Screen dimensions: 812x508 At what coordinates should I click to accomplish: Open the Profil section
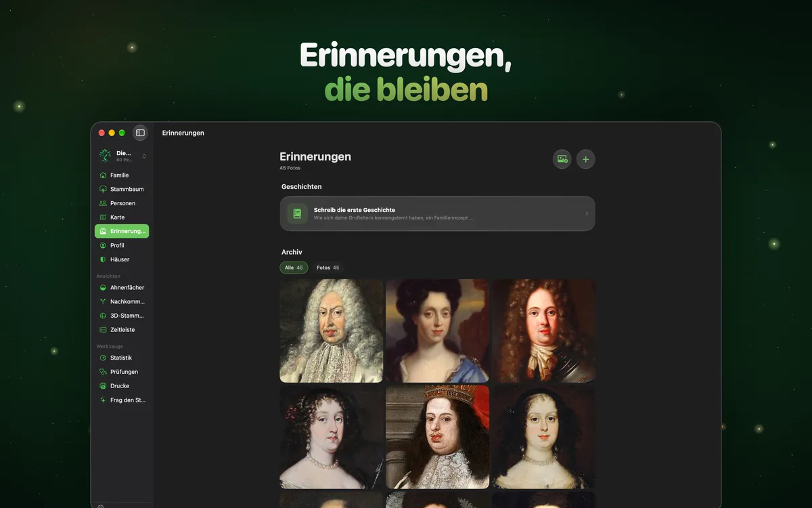pyautogui.click(x=122, y=245)
